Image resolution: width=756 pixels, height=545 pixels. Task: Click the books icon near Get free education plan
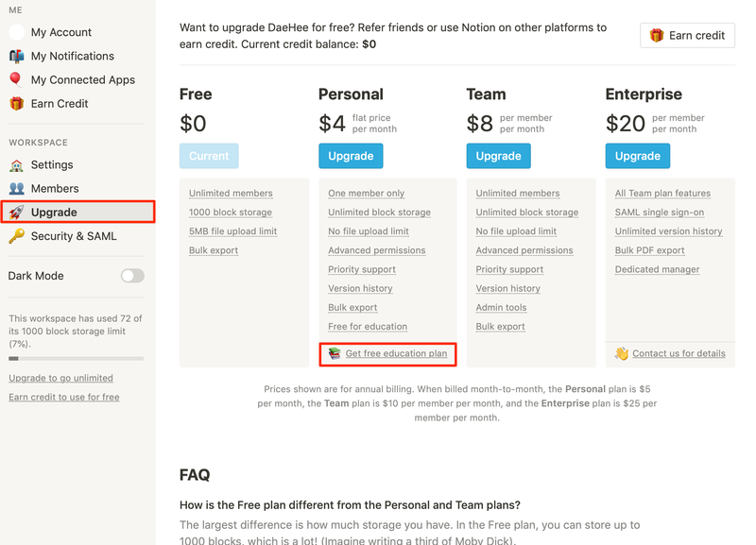click(333, 354)
